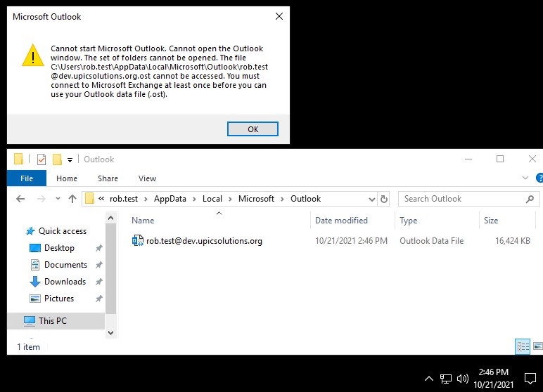Click Local in the address breadcrumb
The image size is (543, 392).
coord(212,199)
